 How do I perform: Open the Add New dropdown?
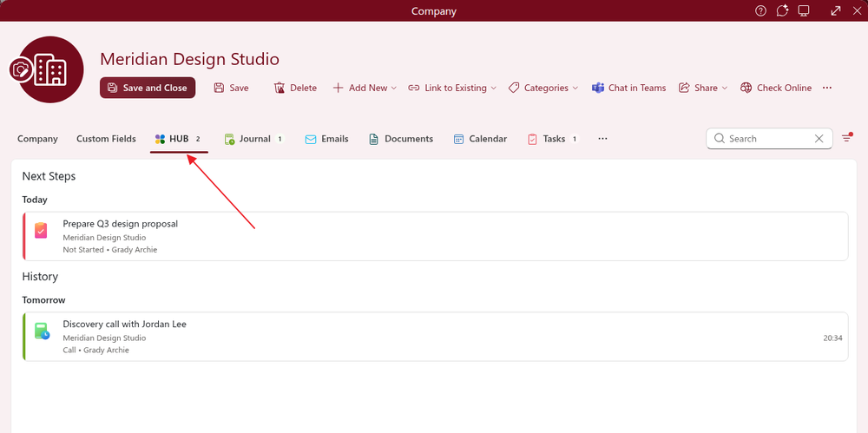tap(365, 88)
